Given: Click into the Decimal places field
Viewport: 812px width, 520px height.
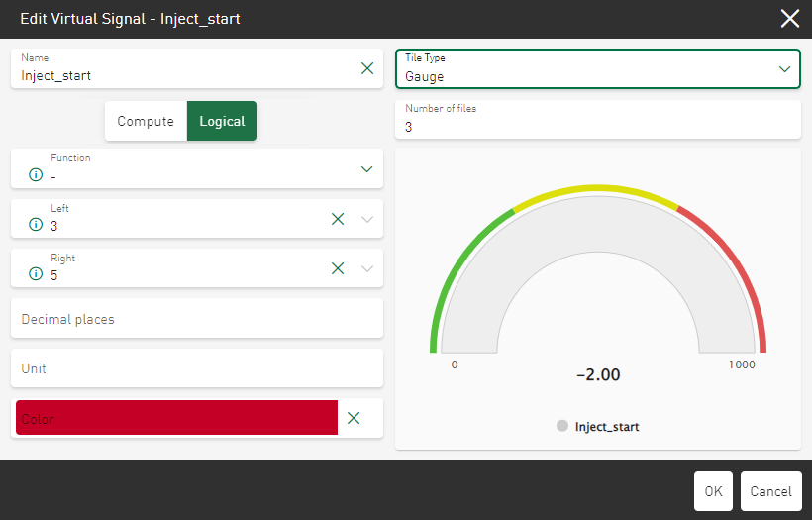Looking at the screenshot, I should (x=196, y=319).
